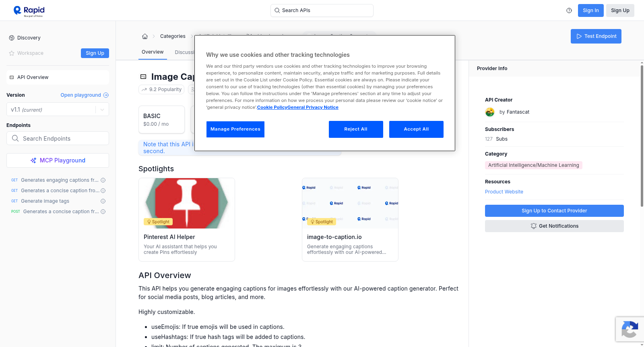Click the Image Caption title icon
644x347 pixels.
pyautogui.click(x=143, y=77)
